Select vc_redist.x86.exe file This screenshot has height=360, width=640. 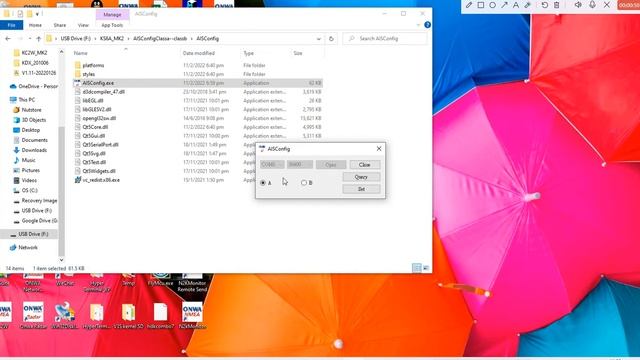click(101, 180)
